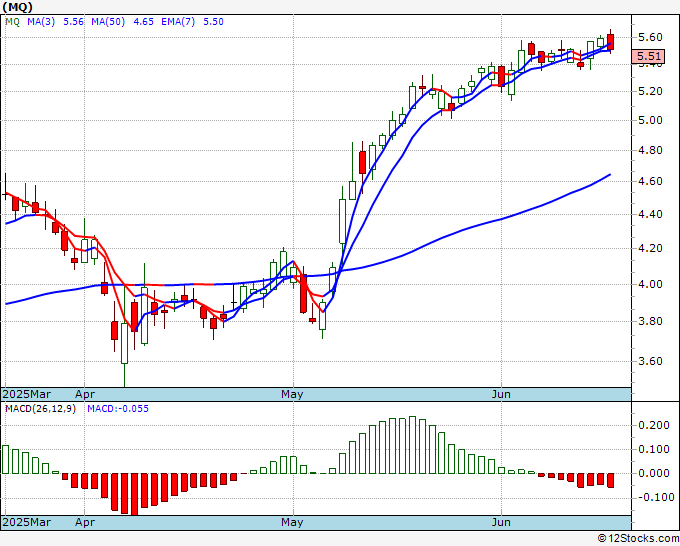Viewport: 680px width, 546px height.
Task: Click the MA(50) value 4.65
Action: click(x=144, y=22)
